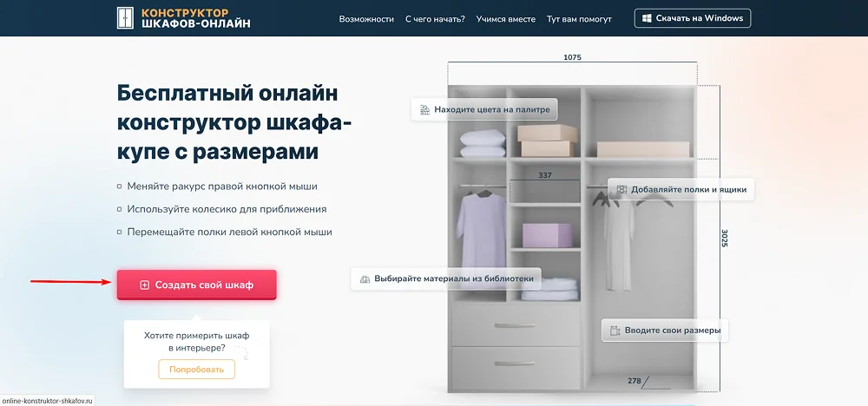Open Тут вам помогут menu link

pos(579,19)
